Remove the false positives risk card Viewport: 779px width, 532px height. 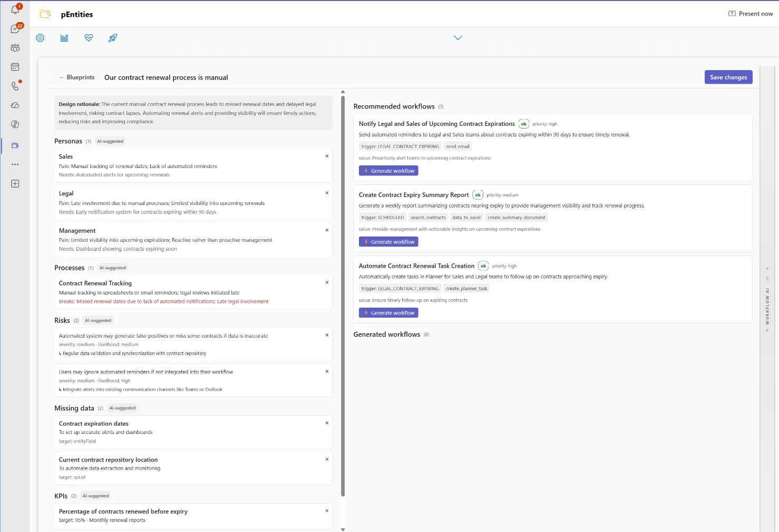[x=327, y=335]
